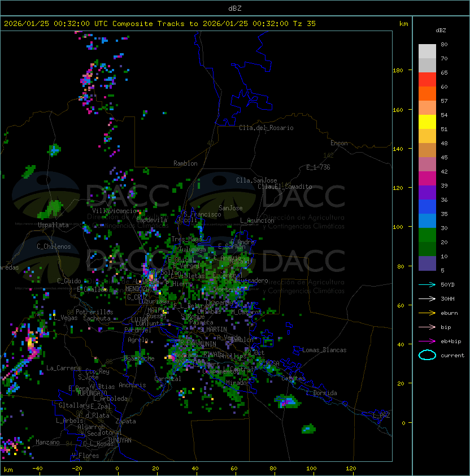Click the '5' value at the color scale bottom
The image size is (470, 476).
(443, 270)
